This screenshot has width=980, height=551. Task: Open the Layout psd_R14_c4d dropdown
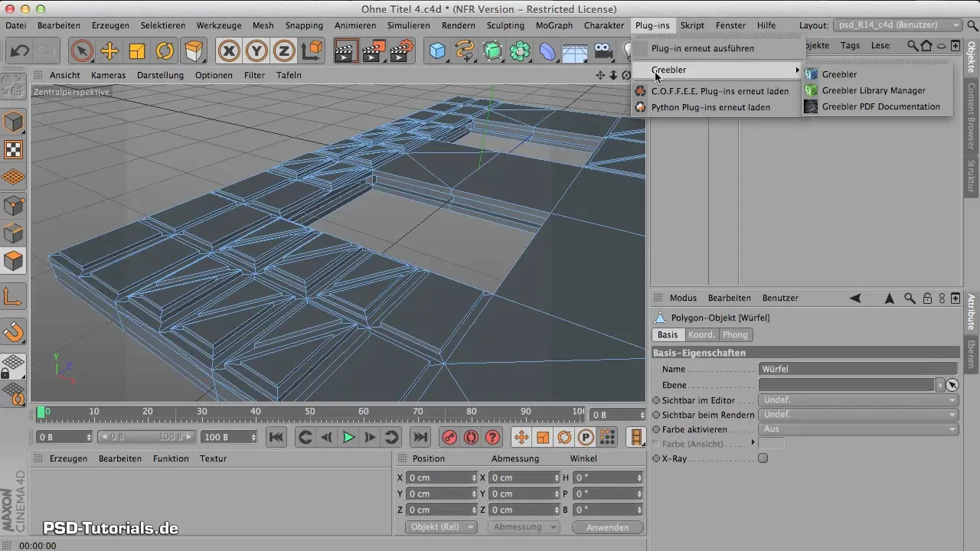[x=897, y=25]
